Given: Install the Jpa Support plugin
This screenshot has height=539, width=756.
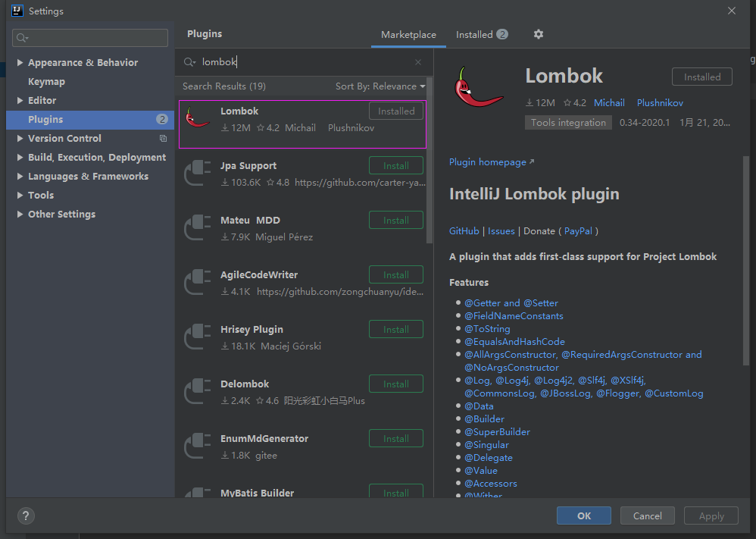Looking at the screenshot, I should tap(396, 165).
